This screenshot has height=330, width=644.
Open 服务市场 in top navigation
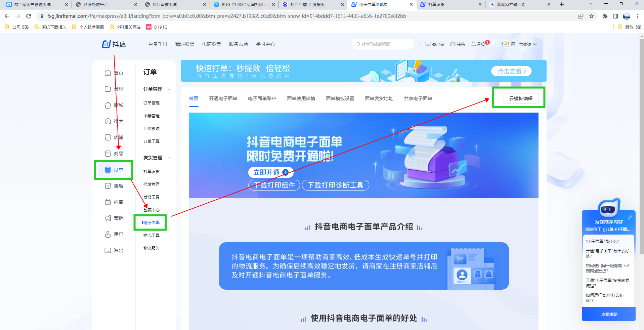point(238,44)
